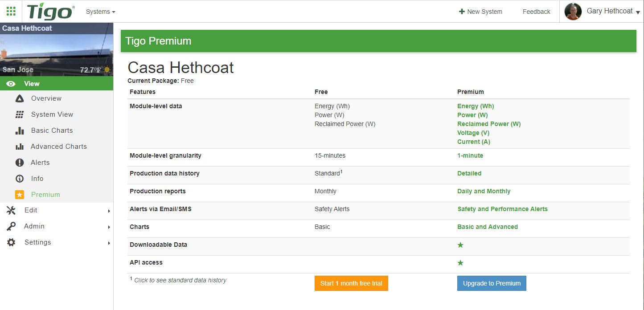Click the Current (A) premium entry
Viewport: 644px width, 310px height.
click(474, 142)
